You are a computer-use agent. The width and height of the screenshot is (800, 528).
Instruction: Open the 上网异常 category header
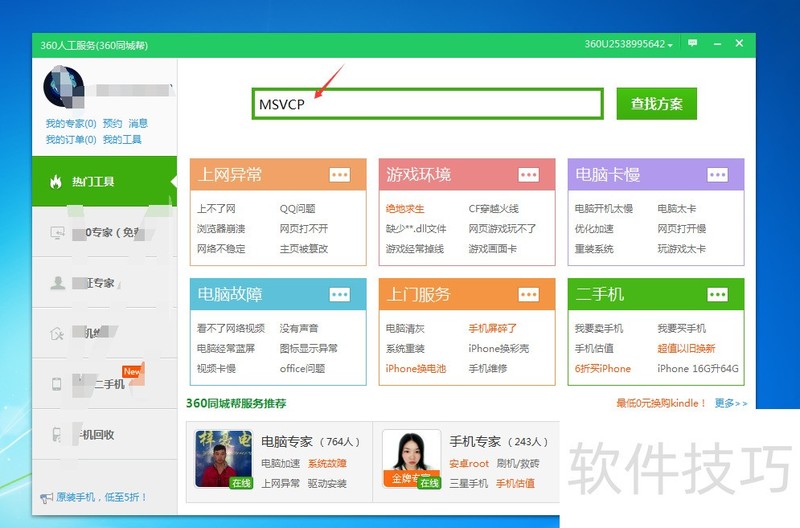pos(278,174)
